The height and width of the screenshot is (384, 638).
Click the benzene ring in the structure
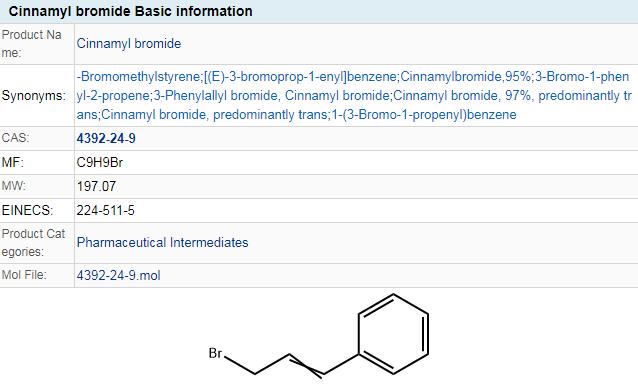click(393, 334)
